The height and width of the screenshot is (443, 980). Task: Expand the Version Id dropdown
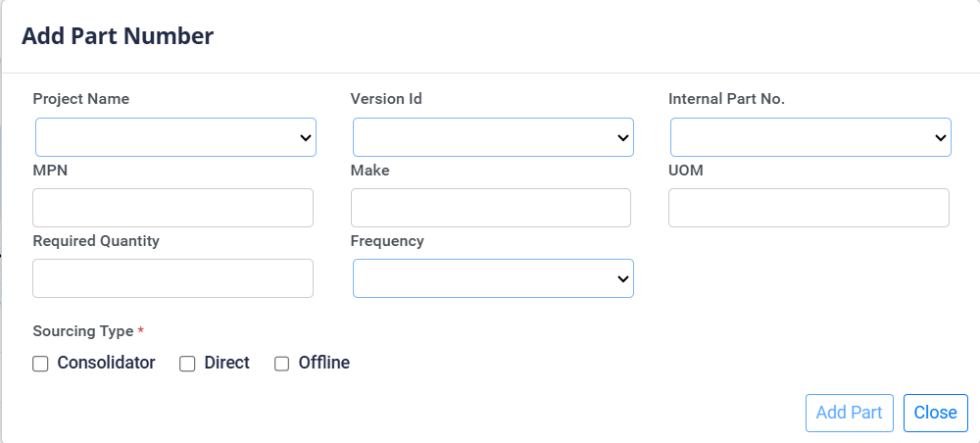[493, 138]
